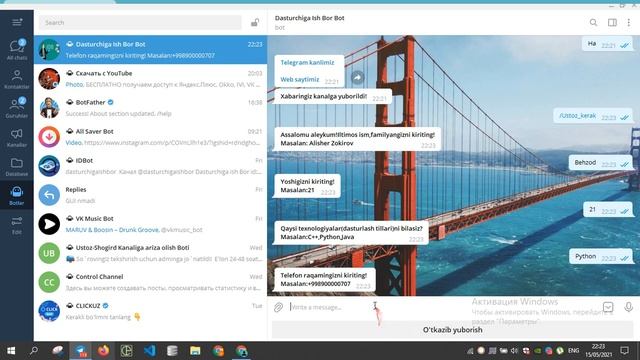Open File Explorer from the taskbar
Screen dimensions: 640x360
tap(195, 351)
